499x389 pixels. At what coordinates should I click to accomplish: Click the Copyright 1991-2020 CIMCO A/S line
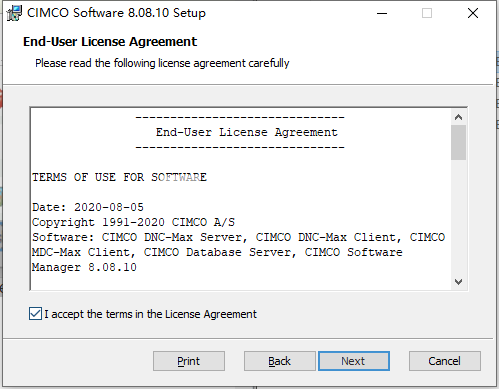point(133,222)
